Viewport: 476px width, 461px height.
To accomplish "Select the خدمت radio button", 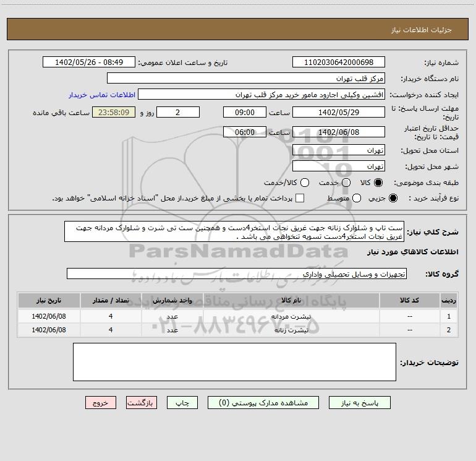I will click(x=346, y=183).
